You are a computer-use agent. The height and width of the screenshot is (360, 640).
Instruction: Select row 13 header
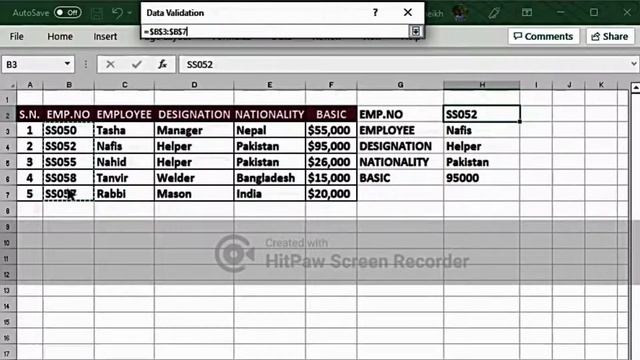pos(7,291)
